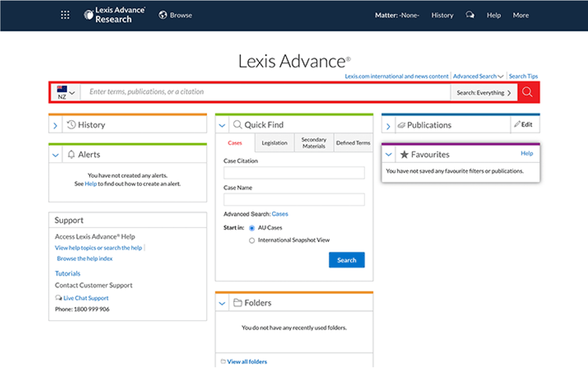Click the Publications book icon
Screen dimensions: 588x381
tap(401, 125)
